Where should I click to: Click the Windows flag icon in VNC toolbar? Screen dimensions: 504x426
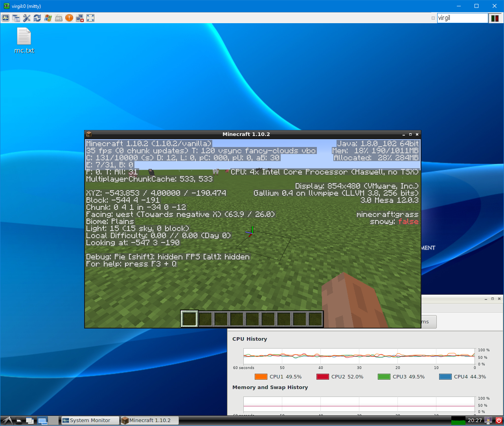tap(48, 18)
